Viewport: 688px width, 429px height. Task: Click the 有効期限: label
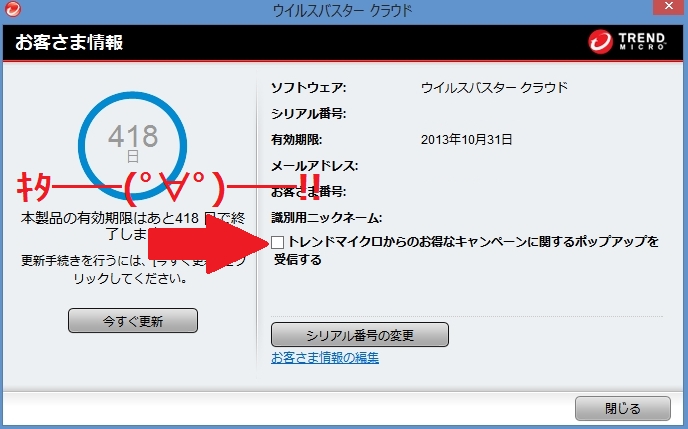pyautogui.click(x=297, y=140)
